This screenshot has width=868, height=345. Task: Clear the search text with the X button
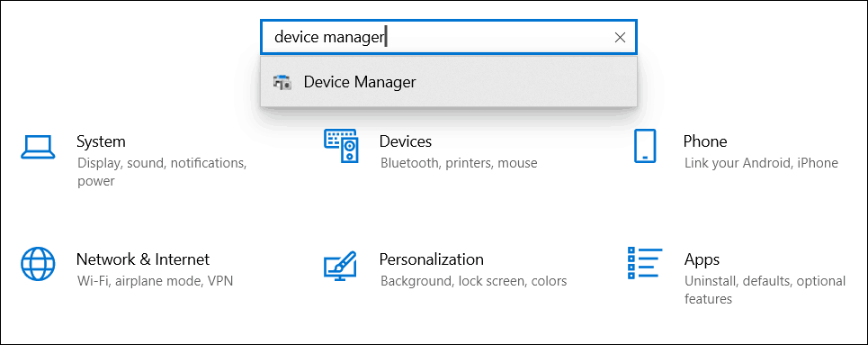[x=620, y=37]
